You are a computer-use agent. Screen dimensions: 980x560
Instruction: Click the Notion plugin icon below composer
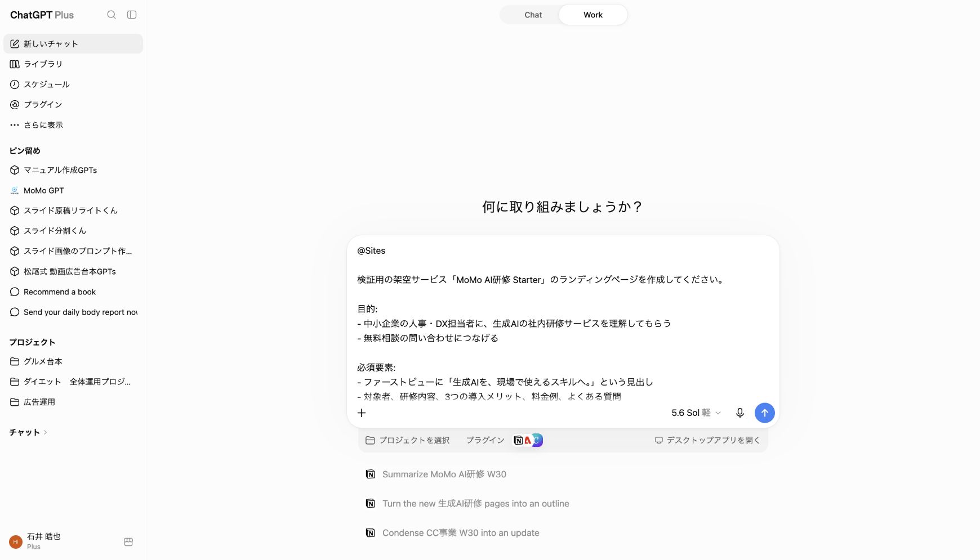(x=518, y=440)
